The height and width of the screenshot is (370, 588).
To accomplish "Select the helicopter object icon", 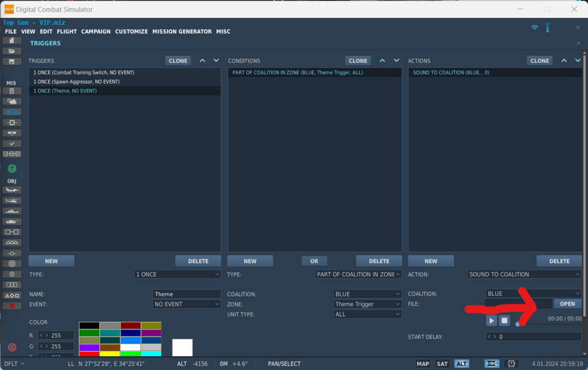I will (x=12, y=201).
